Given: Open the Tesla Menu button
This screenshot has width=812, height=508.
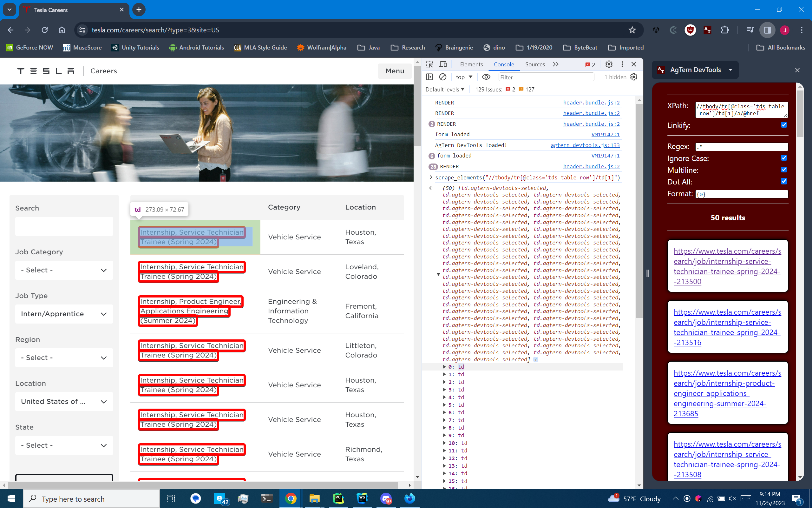Looking at the screenshot, I should point(395,71).
